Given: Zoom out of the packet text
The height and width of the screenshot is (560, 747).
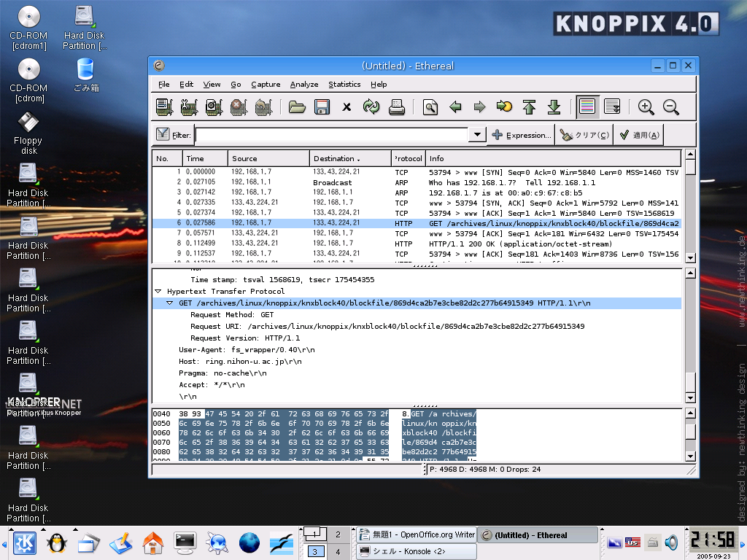Looking at the screenshot, I should click(x=671, y=106).
